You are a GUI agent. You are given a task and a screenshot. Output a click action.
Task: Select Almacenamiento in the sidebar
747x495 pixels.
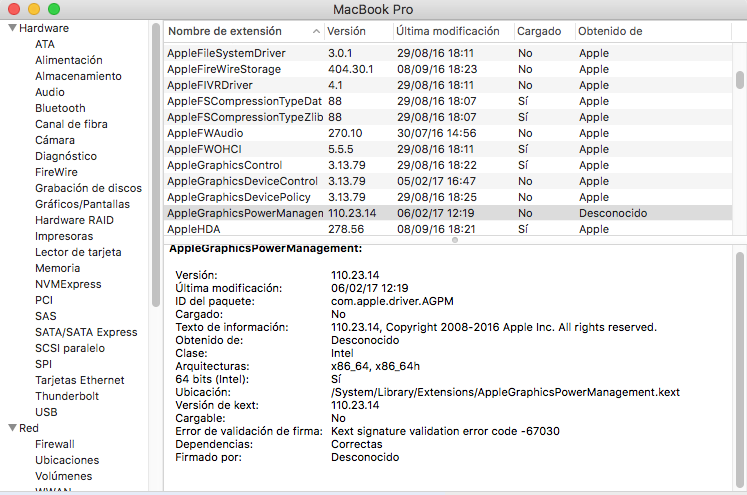pos(78,76)
